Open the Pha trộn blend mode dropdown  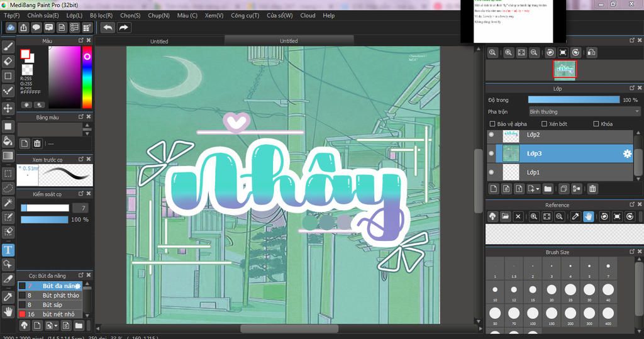[584, 112]
